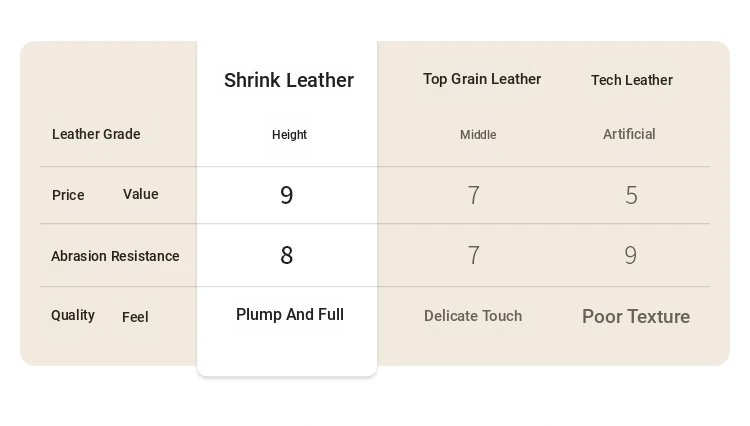
Task: Click the Quality label
Action: click(73, 315)
